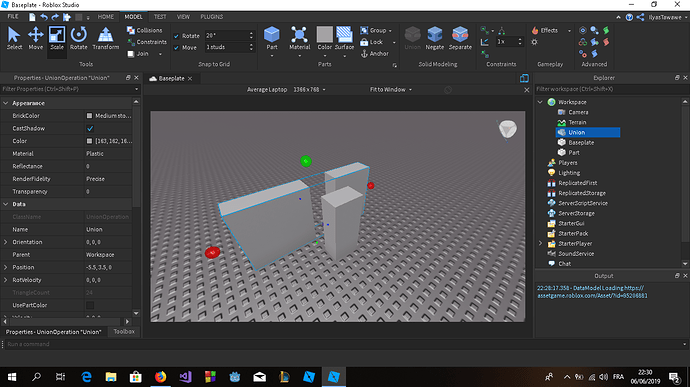690x387 pixels.
Task: Toggle Collisions option
Action: pyautogui.click(x=144, y=30)
